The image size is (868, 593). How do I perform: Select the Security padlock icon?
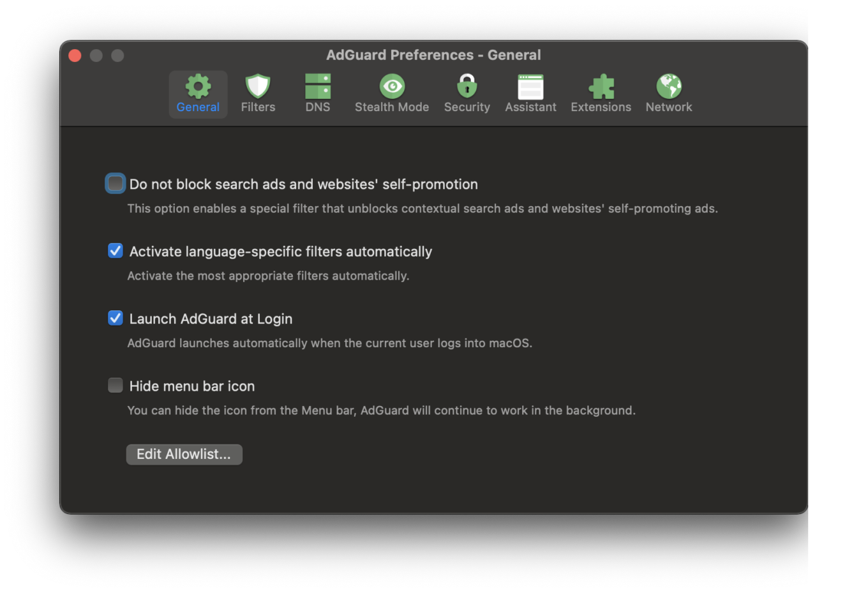(467, 87)
